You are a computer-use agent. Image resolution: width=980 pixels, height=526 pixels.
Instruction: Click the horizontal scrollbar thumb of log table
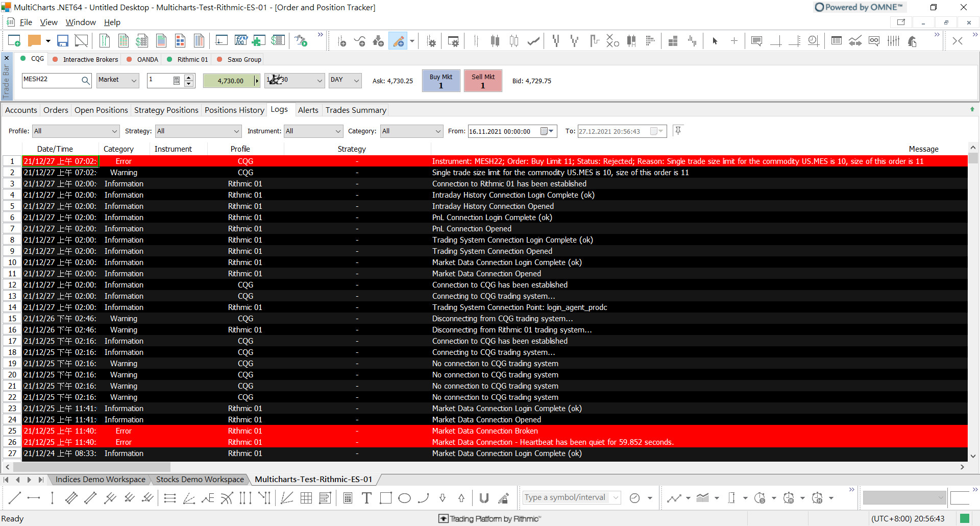tap(92, 467)
